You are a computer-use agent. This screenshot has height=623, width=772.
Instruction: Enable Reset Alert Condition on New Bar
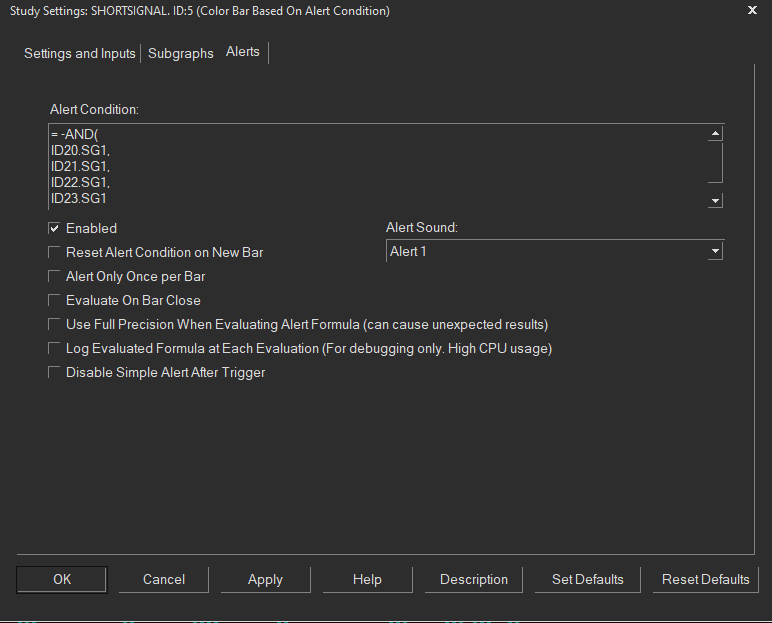point(55,252)
